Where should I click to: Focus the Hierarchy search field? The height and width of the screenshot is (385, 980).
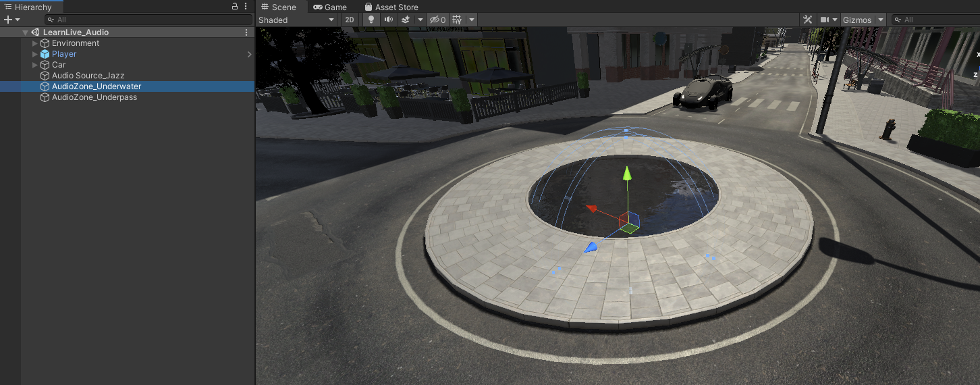[x=148, y=20]
